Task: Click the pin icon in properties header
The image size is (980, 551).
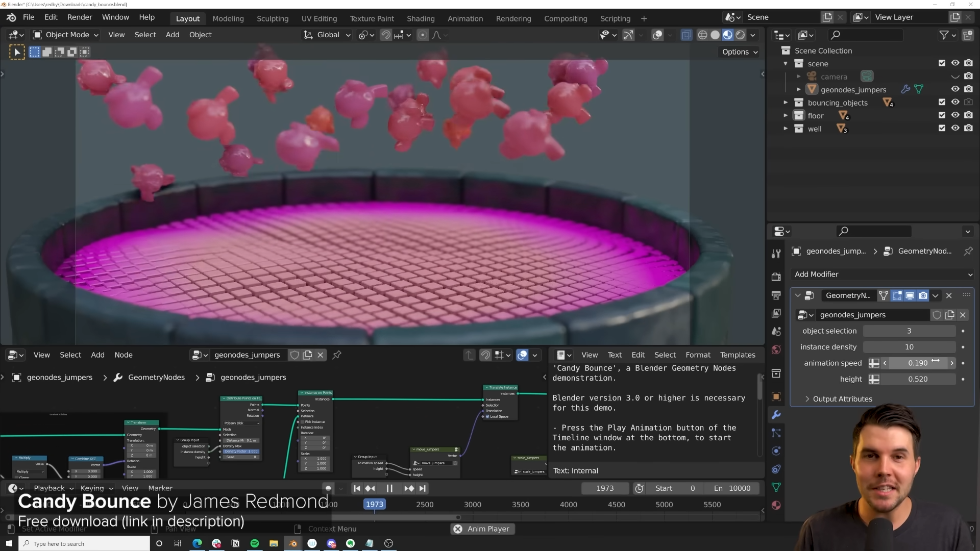Action: 968,251
